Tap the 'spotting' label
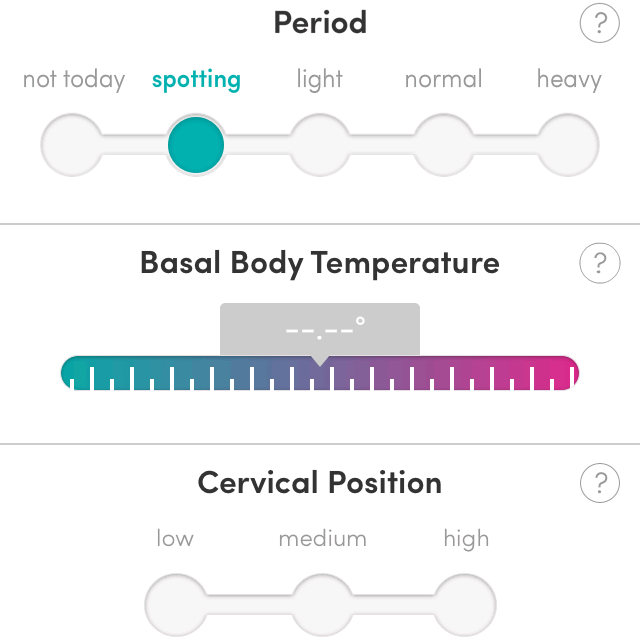640x640 pixels. pyautogui.click(x=196, y=80)
